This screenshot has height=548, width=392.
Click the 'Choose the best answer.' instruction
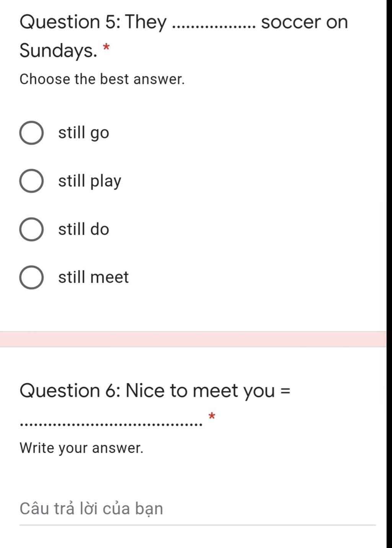click(102, 79)
